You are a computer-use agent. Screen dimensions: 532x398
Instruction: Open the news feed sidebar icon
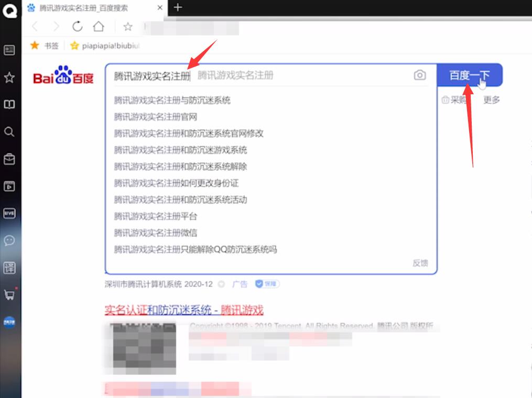point(9,50)
